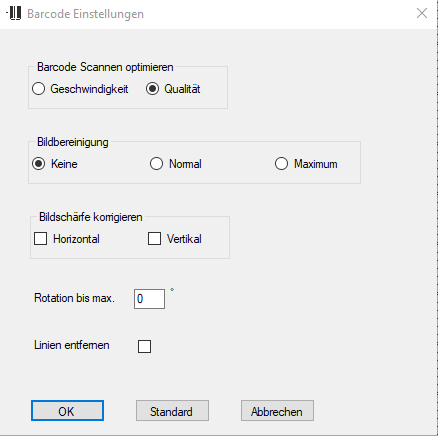
Task: Click the Bildbereinigung group heading
Action: tap(73, 142)
